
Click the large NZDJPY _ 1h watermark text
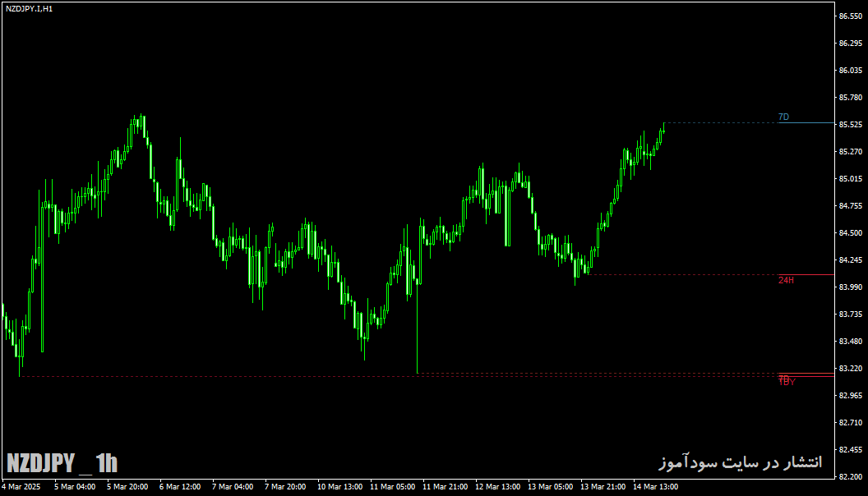62,463
